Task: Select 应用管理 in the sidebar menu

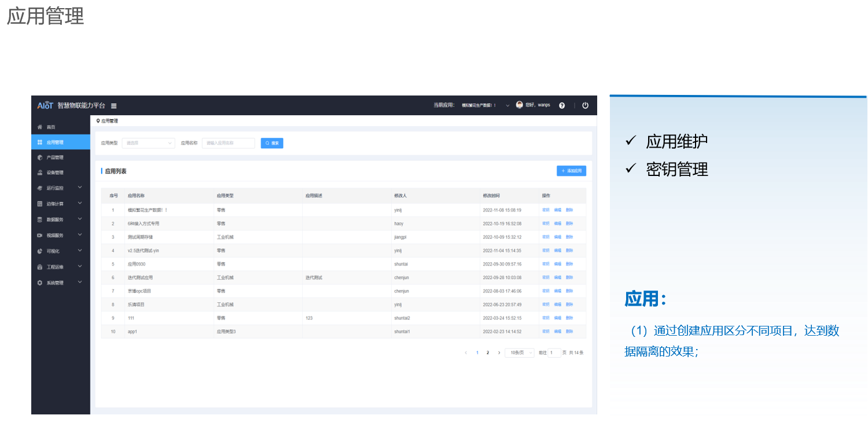Action: coord(55,142)
